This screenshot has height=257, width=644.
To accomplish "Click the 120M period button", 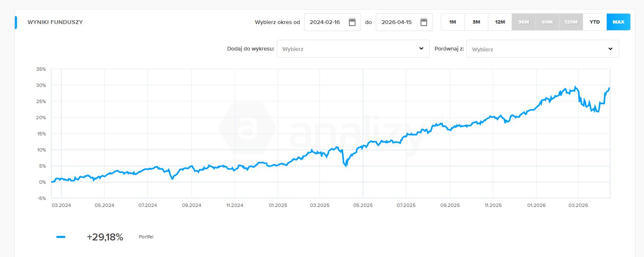I will coord(571,22).
